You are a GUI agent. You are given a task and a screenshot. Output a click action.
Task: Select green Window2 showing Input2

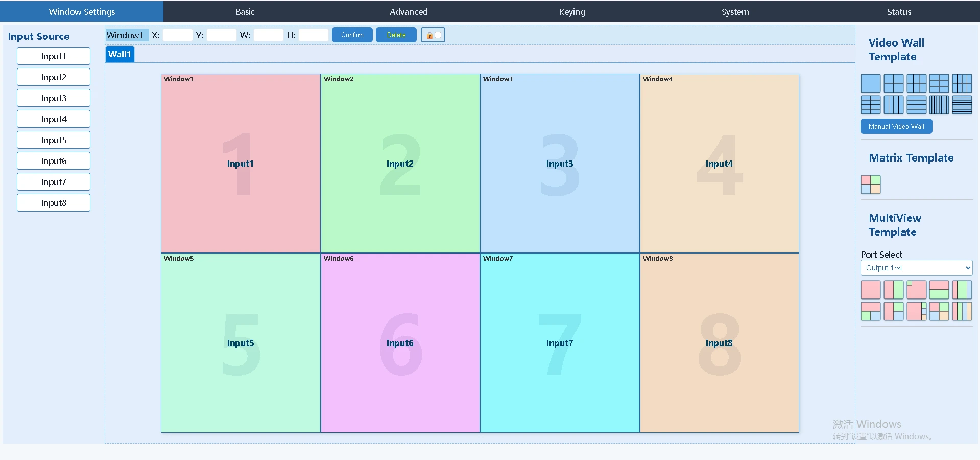coord(400,164)
